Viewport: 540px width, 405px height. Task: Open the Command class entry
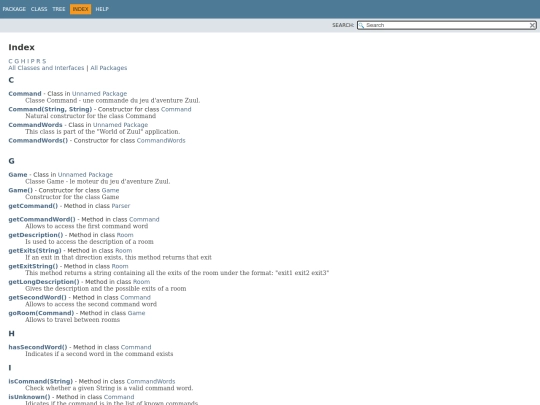pos(25,94)
